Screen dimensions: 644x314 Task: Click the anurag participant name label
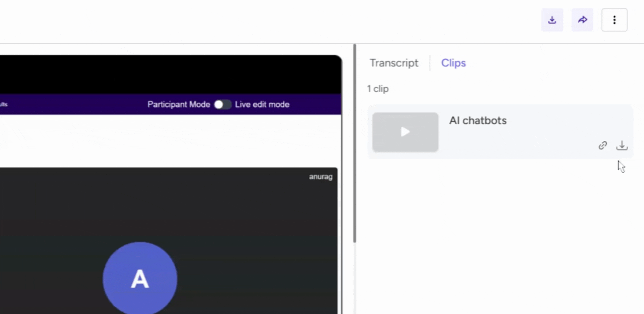click(x=320, y=177)
